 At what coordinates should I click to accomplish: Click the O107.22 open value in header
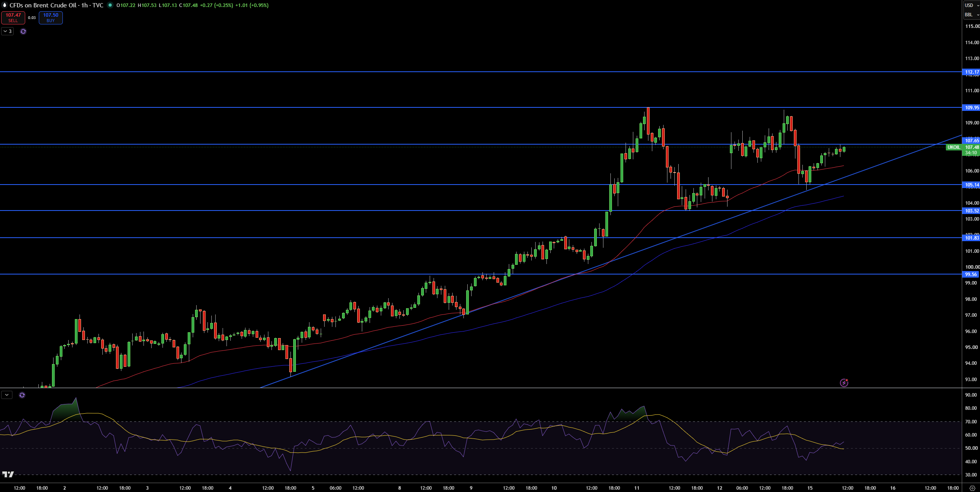(126, 5)
